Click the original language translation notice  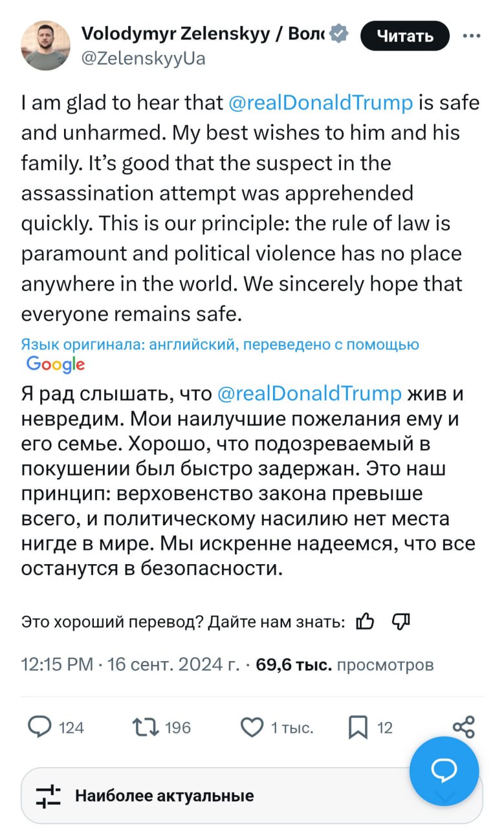pos(220,345)
